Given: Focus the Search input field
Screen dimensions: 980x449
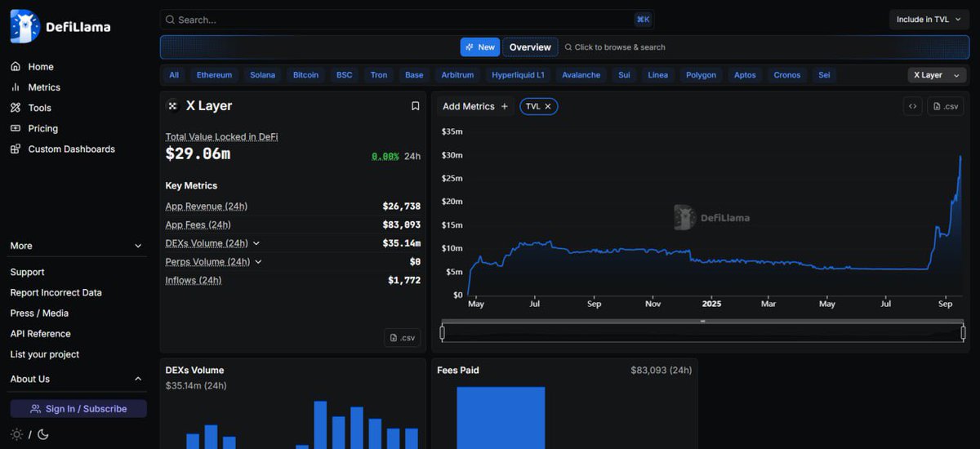Looking at the screenshot, I should 407,20.
